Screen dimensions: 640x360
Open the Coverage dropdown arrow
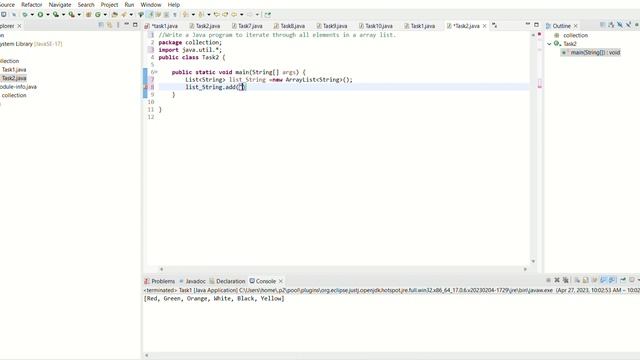63,15
